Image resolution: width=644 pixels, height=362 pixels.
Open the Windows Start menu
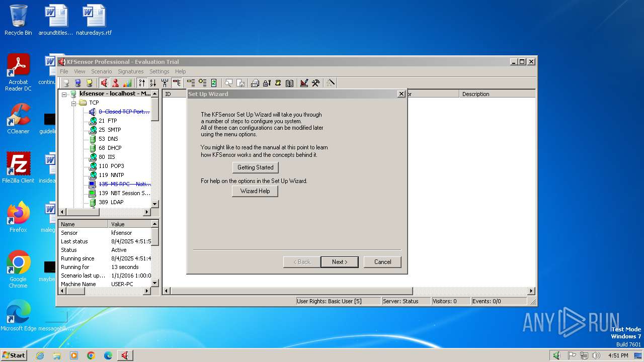tap(14, 355)
